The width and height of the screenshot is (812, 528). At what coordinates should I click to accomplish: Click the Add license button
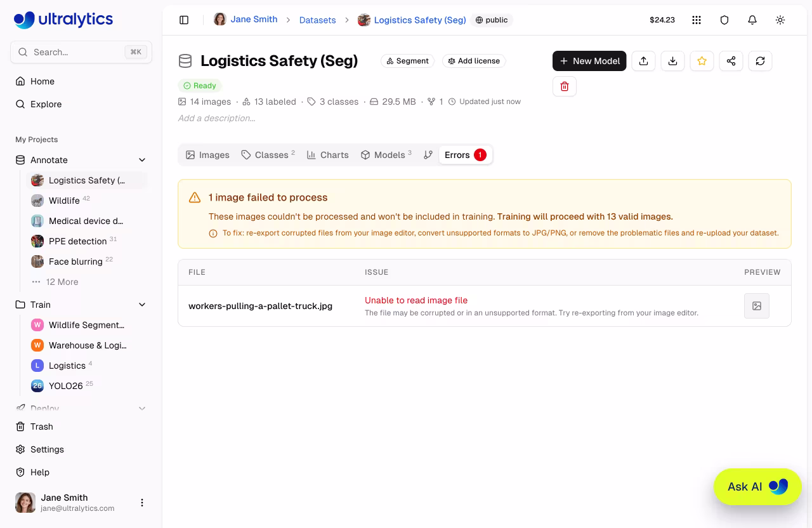[x=474, y=61]
